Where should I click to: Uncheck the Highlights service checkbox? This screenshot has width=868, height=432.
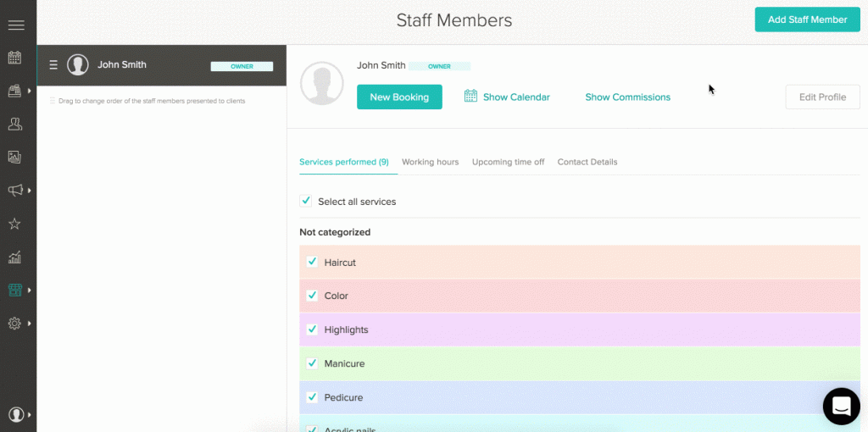click(312, 330)
